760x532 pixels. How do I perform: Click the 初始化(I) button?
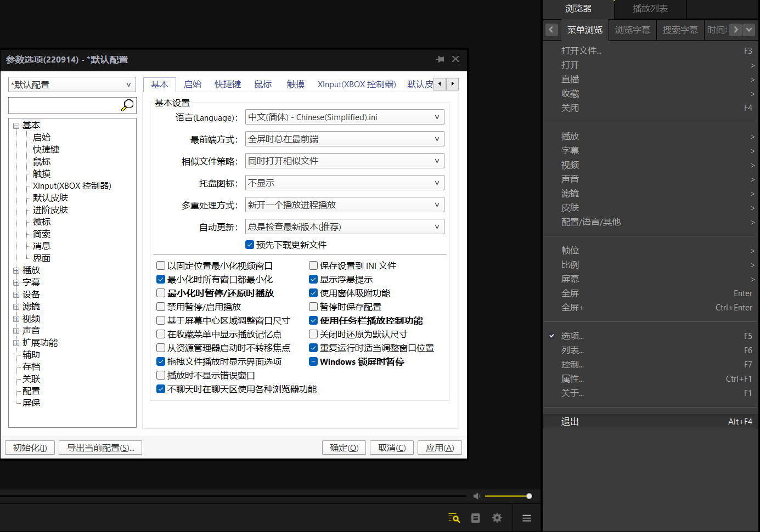tap(30, 448)
